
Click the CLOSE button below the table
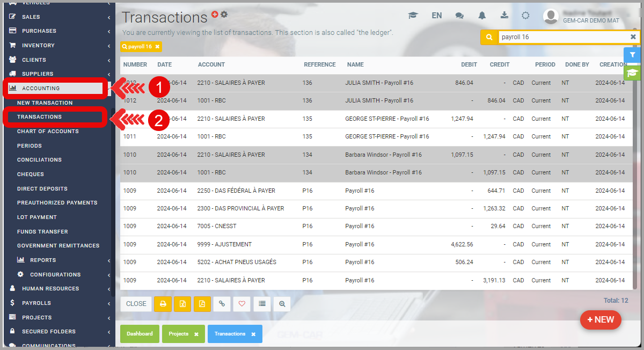coord(136,304)
